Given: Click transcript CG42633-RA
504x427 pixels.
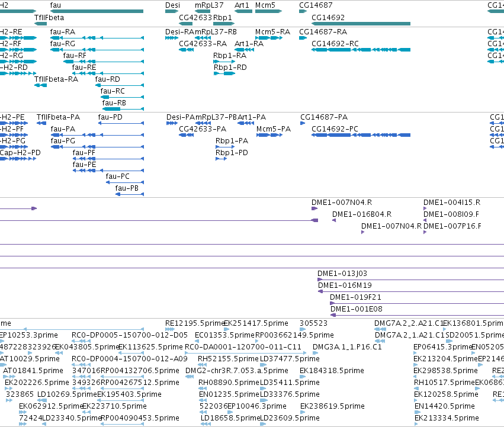Looking at the screenshot, I should (x=203, y=43).
